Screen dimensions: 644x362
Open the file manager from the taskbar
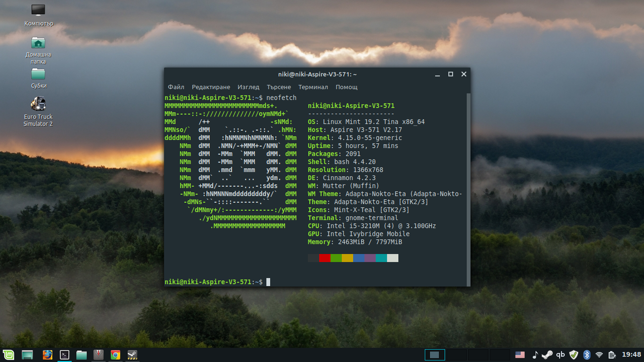point(82,355)
